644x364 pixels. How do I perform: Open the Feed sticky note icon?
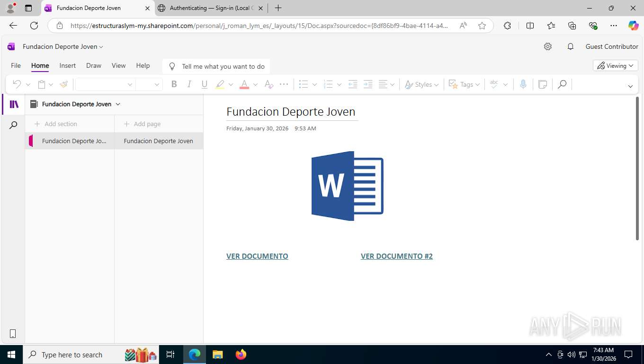[x=543, y=84]
